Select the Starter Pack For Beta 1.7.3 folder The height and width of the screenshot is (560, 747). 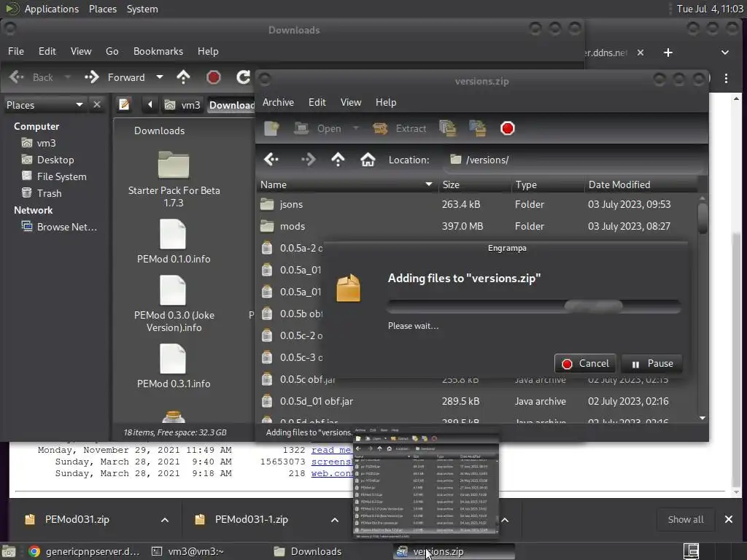(174, 179)
